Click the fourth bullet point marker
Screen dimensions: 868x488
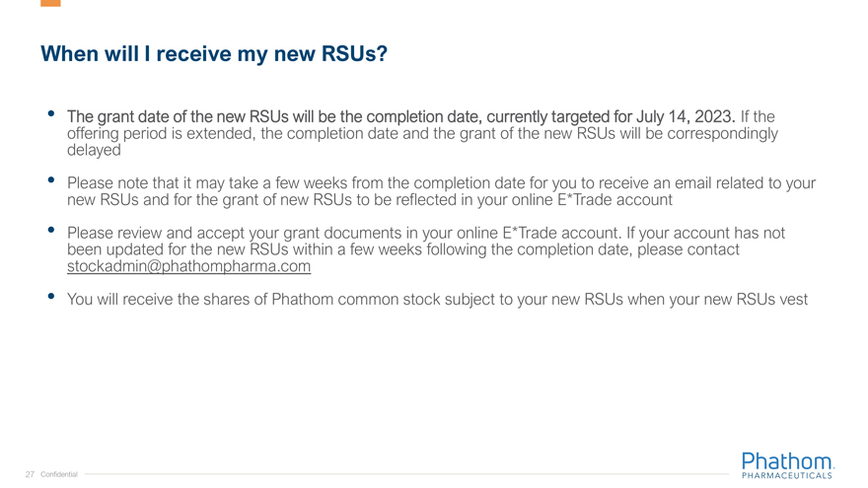pos(50,298)
